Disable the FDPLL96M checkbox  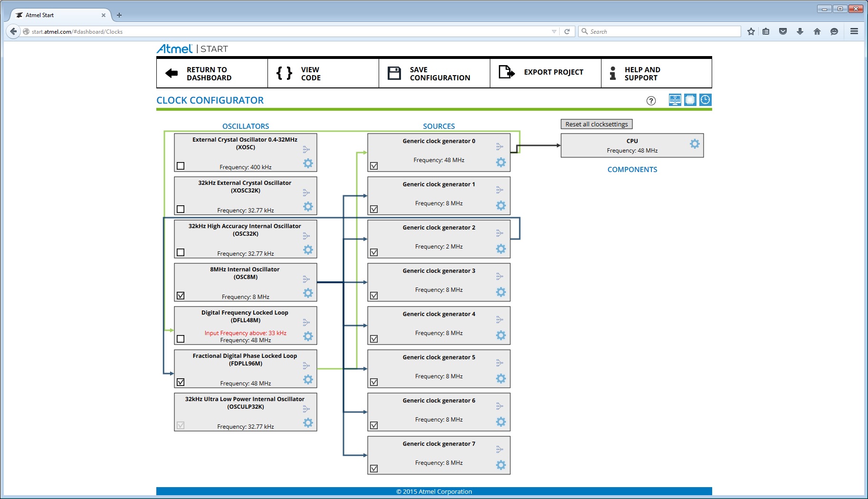tap(181, 382)
